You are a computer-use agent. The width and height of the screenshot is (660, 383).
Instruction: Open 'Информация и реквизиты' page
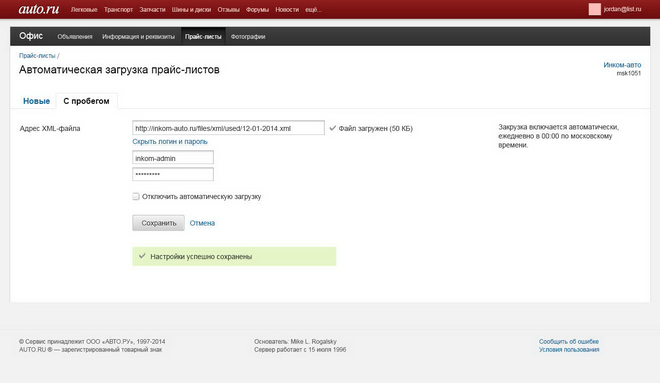point(138,37)
